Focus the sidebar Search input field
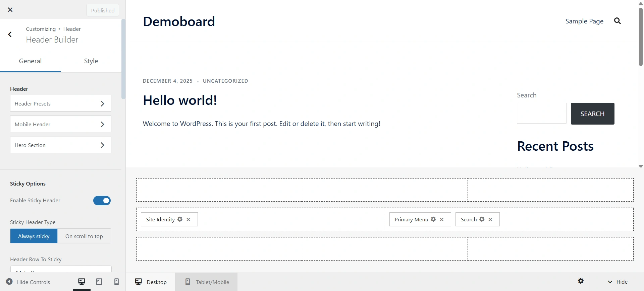 tap(542, 113)
